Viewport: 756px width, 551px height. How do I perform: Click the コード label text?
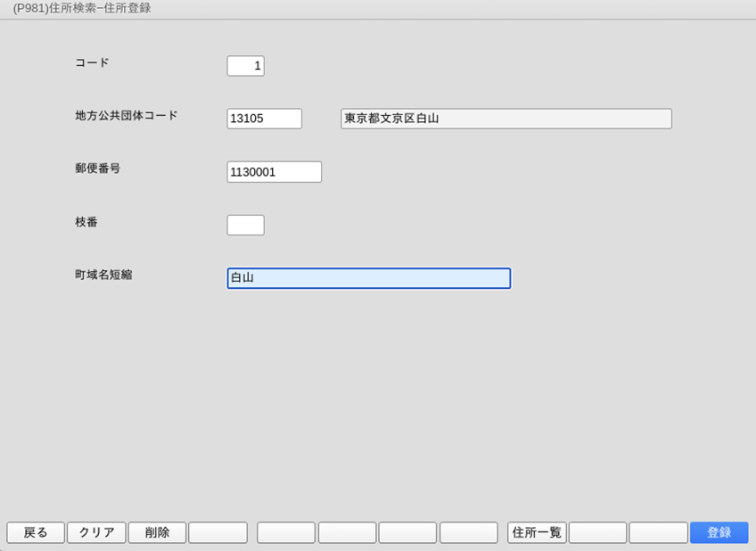pyautogui.click(x=92, y=62)
